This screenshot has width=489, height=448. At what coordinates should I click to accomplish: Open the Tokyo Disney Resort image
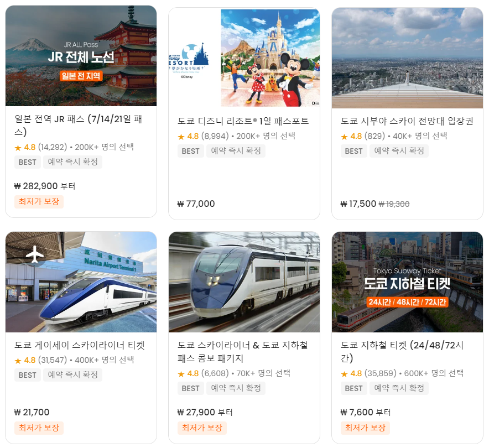(x=244, y=58)
